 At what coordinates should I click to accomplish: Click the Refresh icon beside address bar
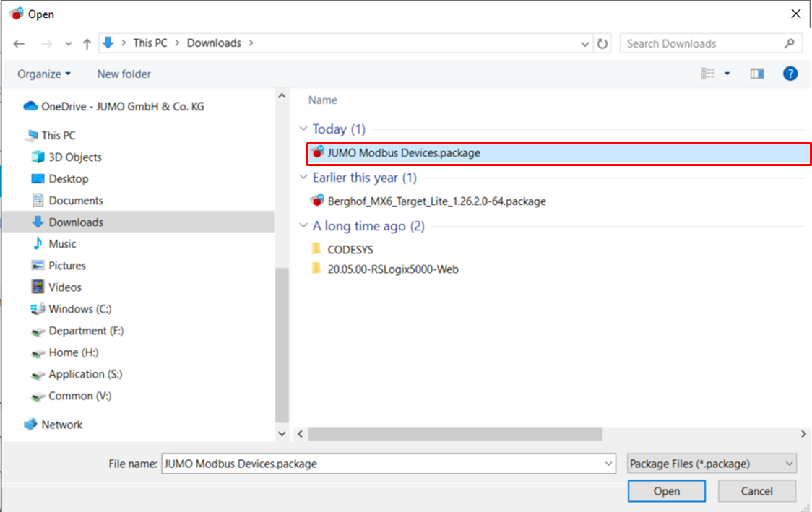(x=604, y=43)
